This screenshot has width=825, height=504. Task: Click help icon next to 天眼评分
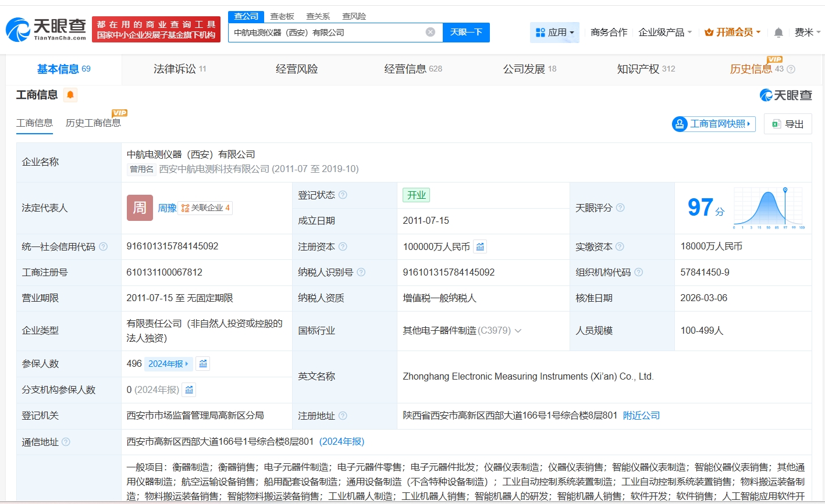click(621, 208)
